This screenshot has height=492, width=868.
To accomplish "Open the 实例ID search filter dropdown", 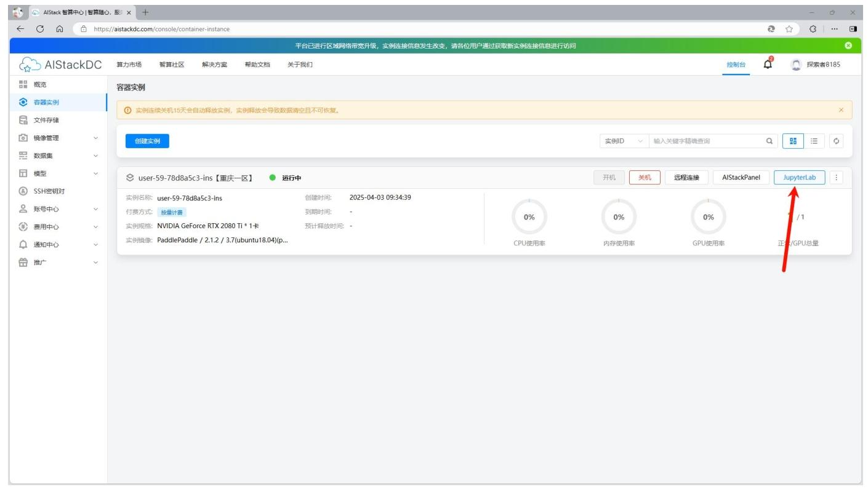I will coord(624,141).
